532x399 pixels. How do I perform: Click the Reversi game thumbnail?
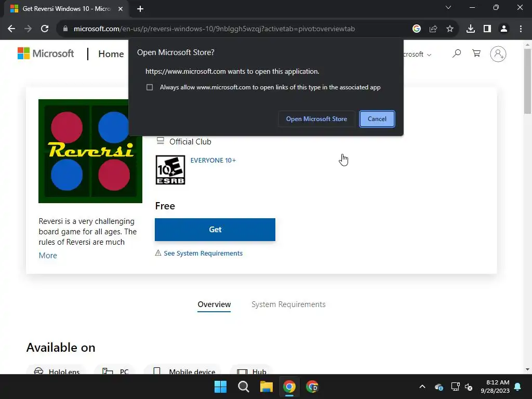[x=90, y=151]
